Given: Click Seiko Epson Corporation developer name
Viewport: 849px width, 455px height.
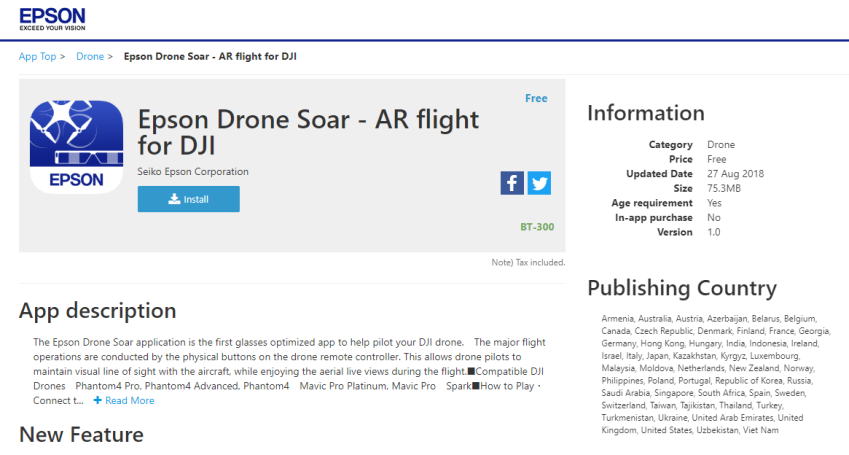Looking at the screenshot, I should (193, 172).
